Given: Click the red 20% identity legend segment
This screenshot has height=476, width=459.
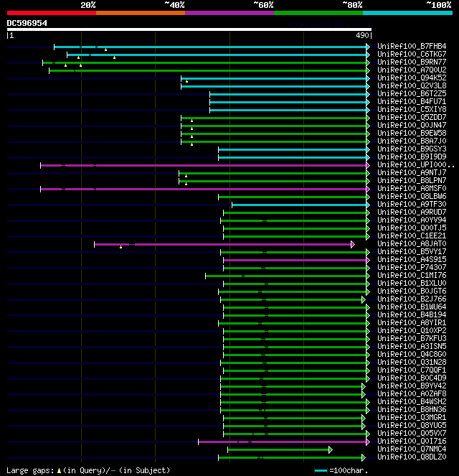Looking at the screenshot, I should (x=52, y=13).
